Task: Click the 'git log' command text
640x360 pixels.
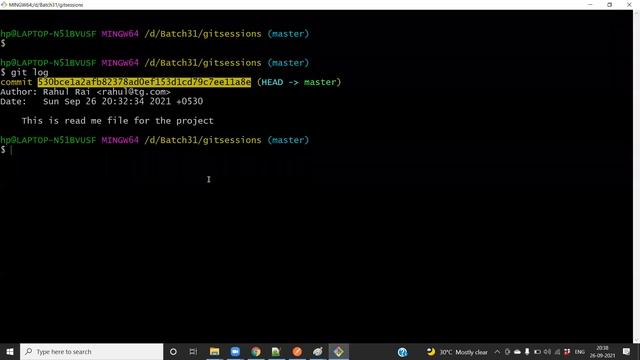Action: point(29,73)
